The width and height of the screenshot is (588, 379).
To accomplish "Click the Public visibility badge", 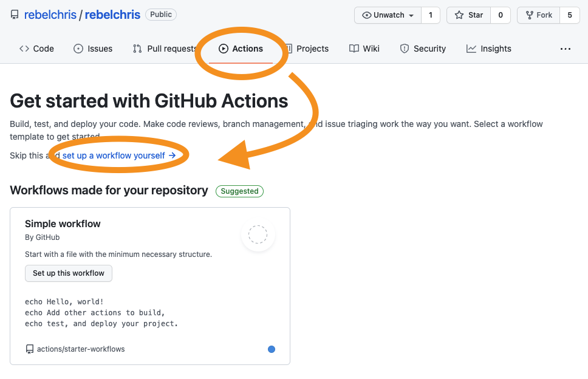I will pyautogui.click(x=161, y=14).
